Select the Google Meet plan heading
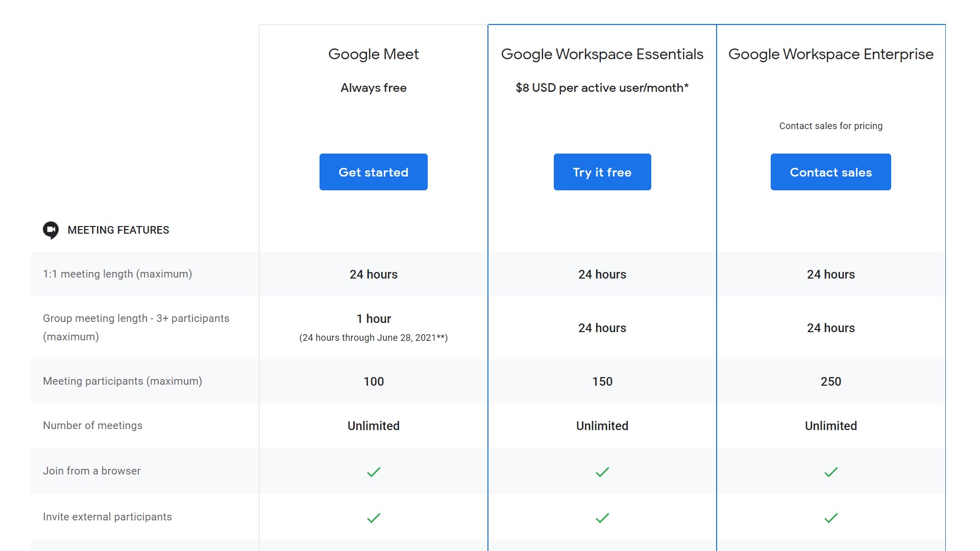Screen dimensions: 980x551 click(x=373, y=54)
